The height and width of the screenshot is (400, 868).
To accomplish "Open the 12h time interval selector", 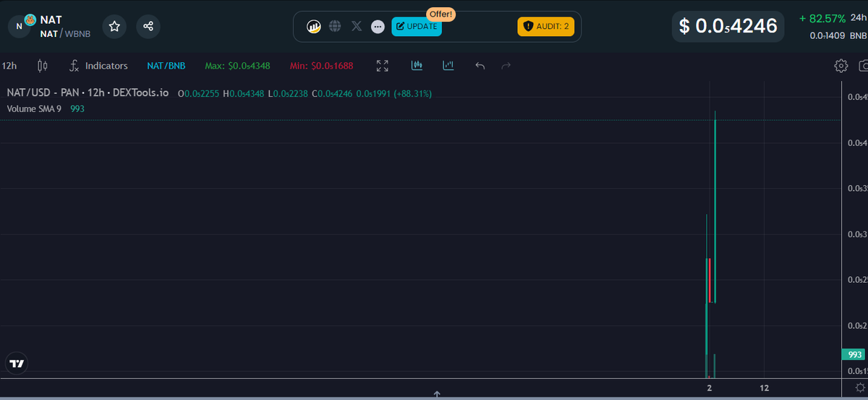I will click(9, 66).
